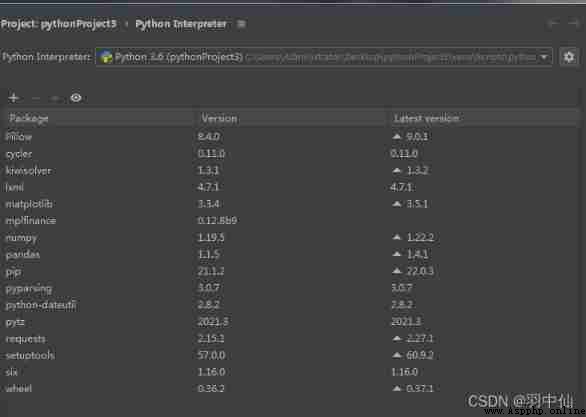Click the pip installed version 21.1.2

211,271
